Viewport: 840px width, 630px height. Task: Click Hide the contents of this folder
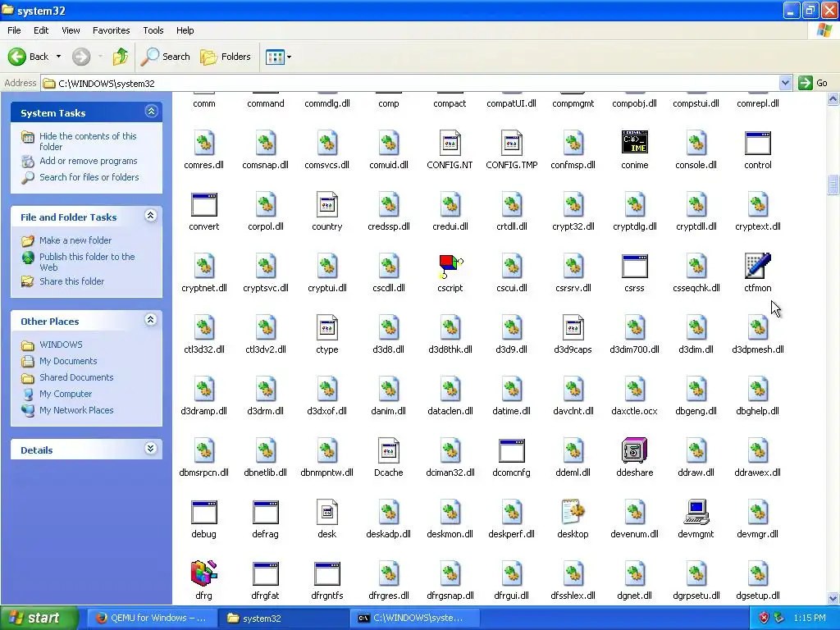[x=88, y=141]
